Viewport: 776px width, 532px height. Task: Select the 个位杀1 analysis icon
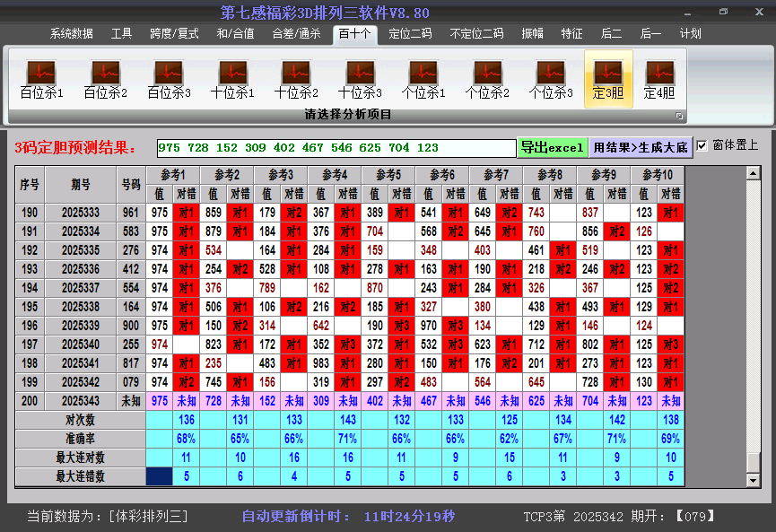pyautogui.click(x=423, y=79)
